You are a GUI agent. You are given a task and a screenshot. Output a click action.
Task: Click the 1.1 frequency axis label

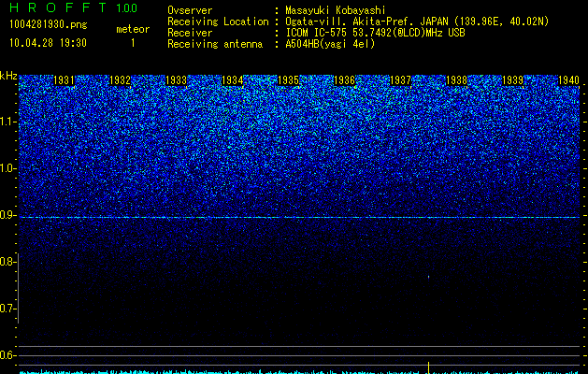click(x=8, y=122)
